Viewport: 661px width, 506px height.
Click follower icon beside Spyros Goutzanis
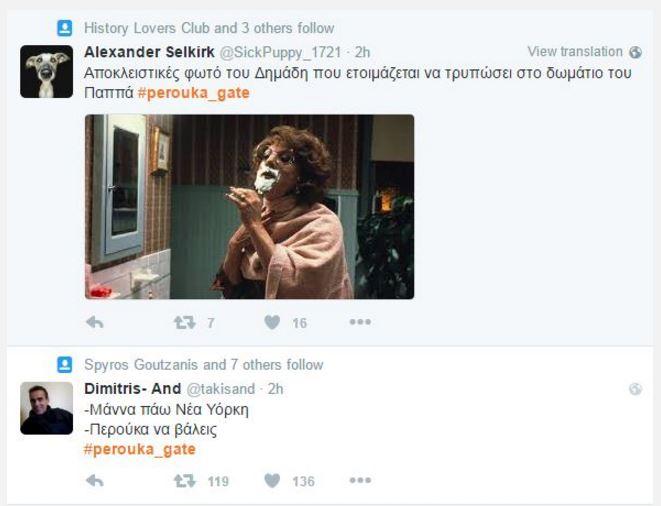click(65, 365)
